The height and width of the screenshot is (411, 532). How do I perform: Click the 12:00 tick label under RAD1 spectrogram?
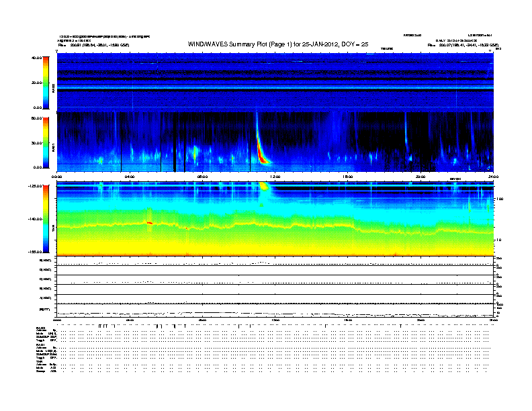click(x=275, y=177)
